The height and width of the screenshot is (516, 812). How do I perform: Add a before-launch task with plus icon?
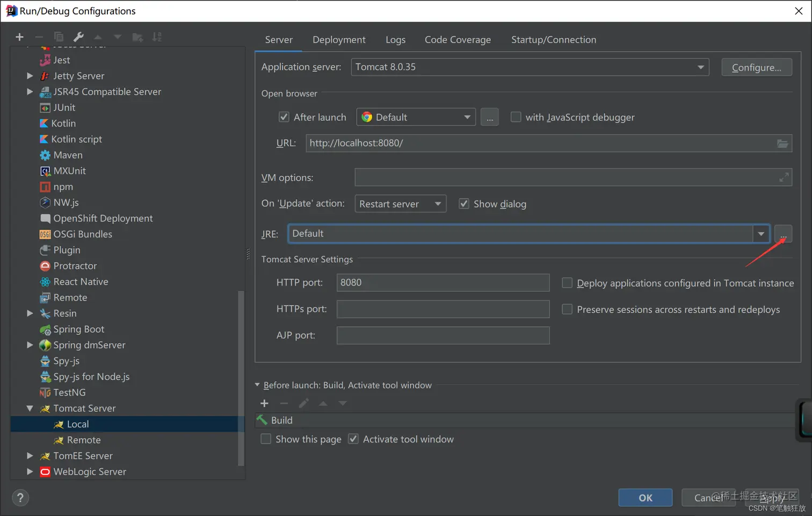coord(264,403)
